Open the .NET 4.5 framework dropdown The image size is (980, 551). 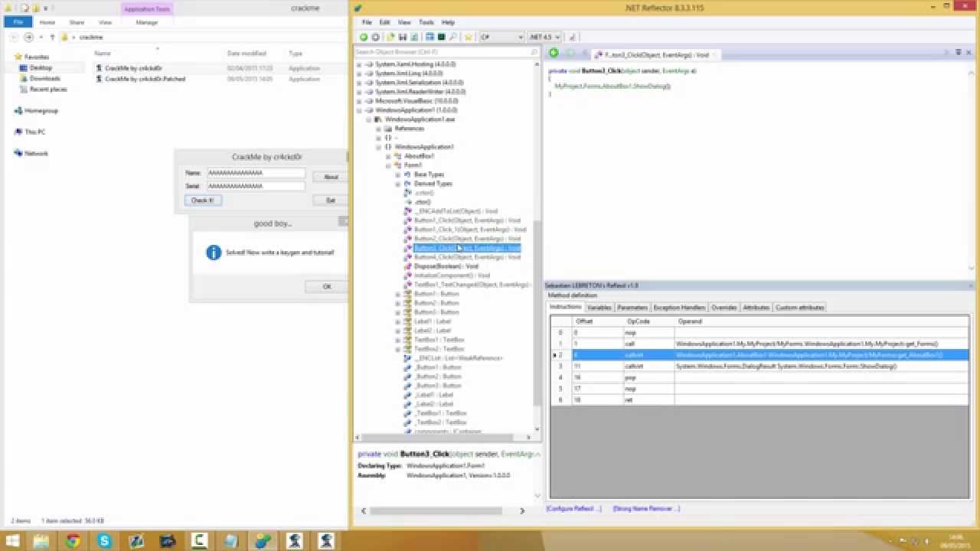(545, 37)
